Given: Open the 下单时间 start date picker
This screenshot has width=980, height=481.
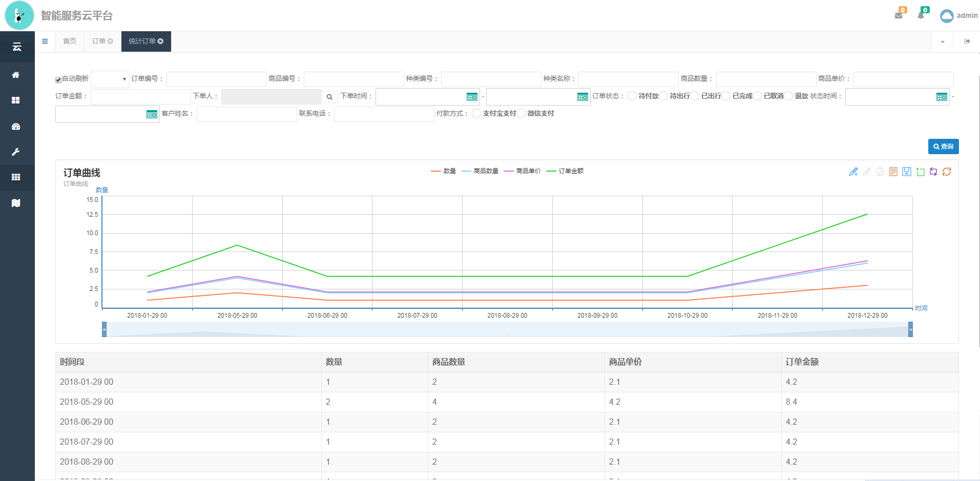Looking at the screenshot, I should [472, 97].
